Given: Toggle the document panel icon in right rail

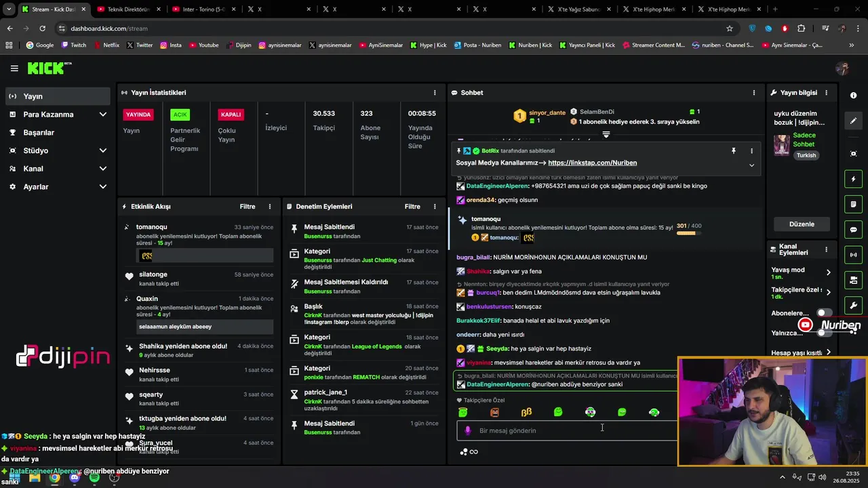Looking at the screenshot, I should (854, 205).
